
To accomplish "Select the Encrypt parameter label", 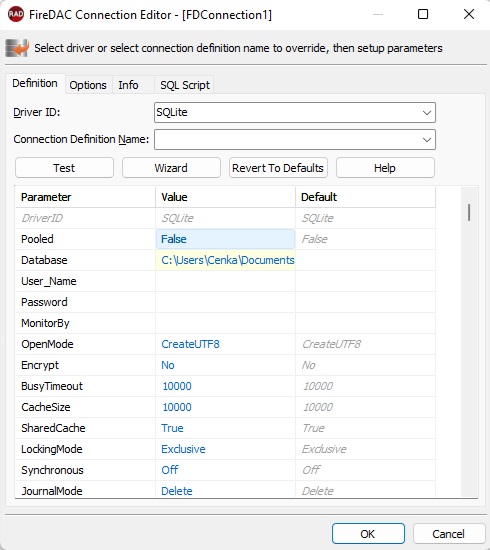I will tap(40, 365).
